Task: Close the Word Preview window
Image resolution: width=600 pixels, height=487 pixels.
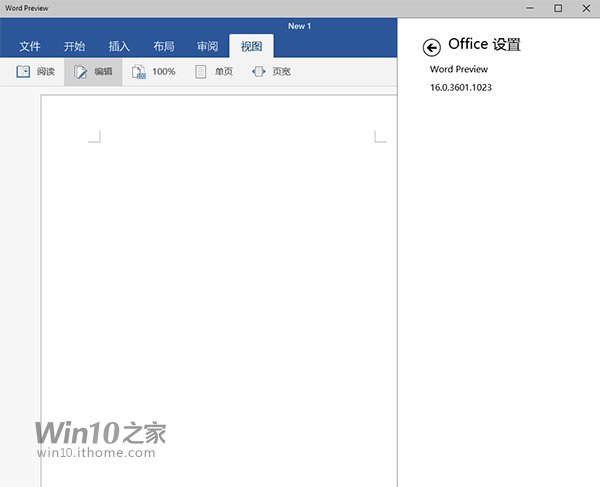Action: 586,8
